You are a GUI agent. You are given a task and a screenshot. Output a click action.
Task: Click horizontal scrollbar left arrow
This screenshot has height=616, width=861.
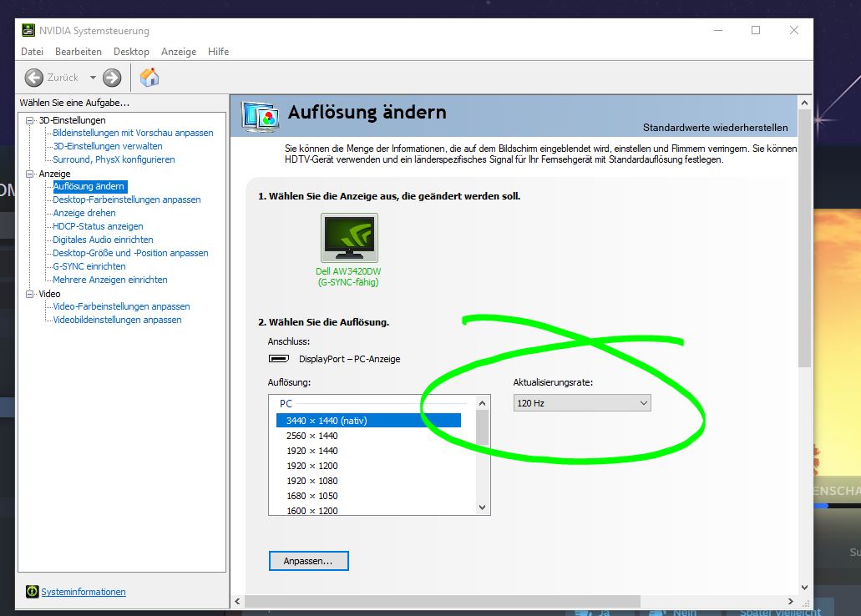237,601
